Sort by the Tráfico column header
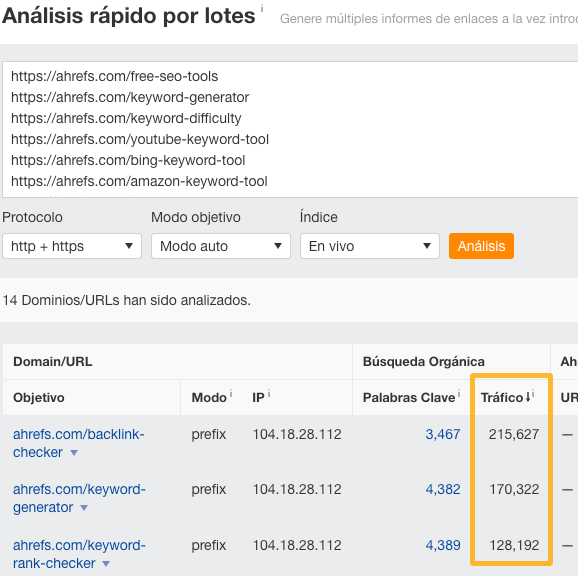Viewport: 578px width, 576px height. coord(502,397)
